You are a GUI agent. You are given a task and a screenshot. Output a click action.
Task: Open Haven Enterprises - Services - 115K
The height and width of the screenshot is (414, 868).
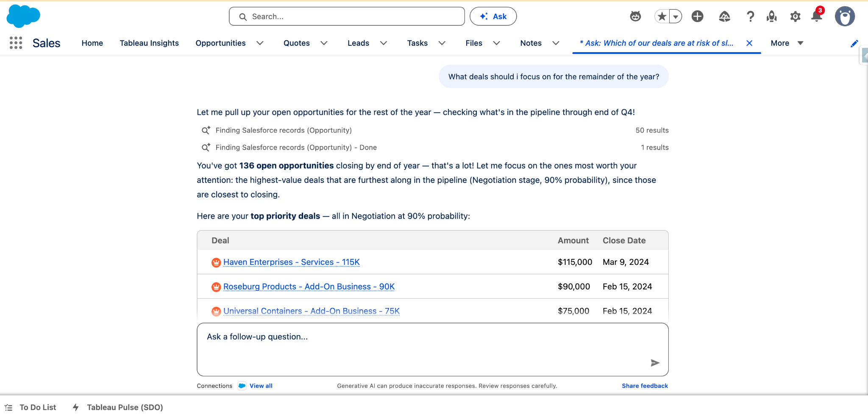[x=292, y=262]
